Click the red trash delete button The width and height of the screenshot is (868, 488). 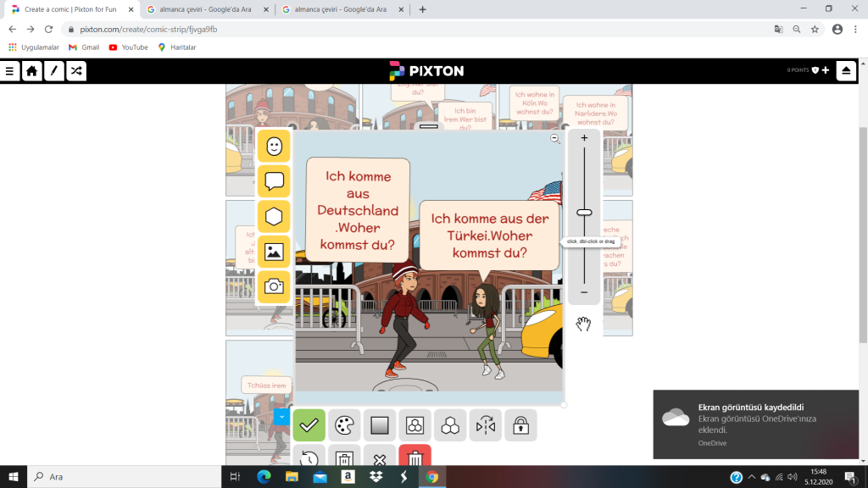(x=415, y=457)
